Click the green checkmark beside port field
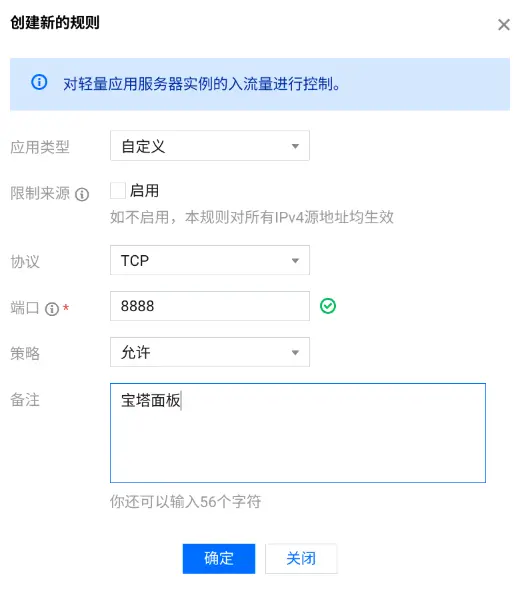 click(x=328, y=306)
